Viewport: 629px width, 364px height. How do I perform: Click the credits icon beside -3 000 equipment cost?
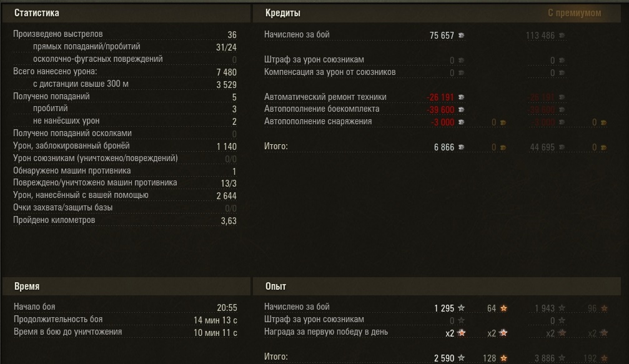coord(462,122)
